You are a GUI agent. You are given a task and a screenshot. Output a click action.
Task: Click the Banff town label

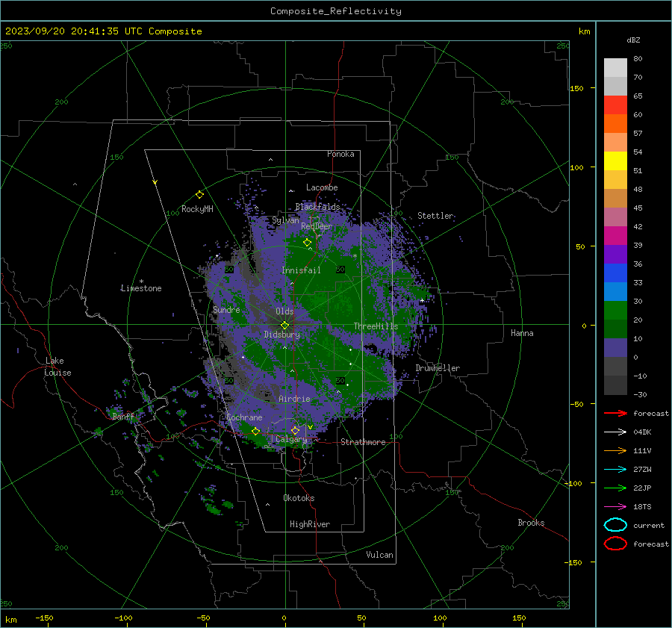pyautogui.click(x=123, y=416)
